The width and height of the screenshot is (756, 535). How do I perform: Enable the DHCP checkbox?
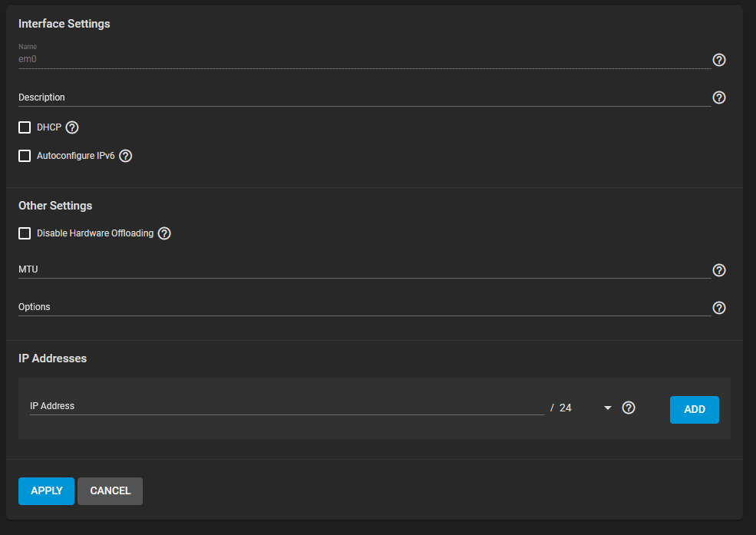25,127
